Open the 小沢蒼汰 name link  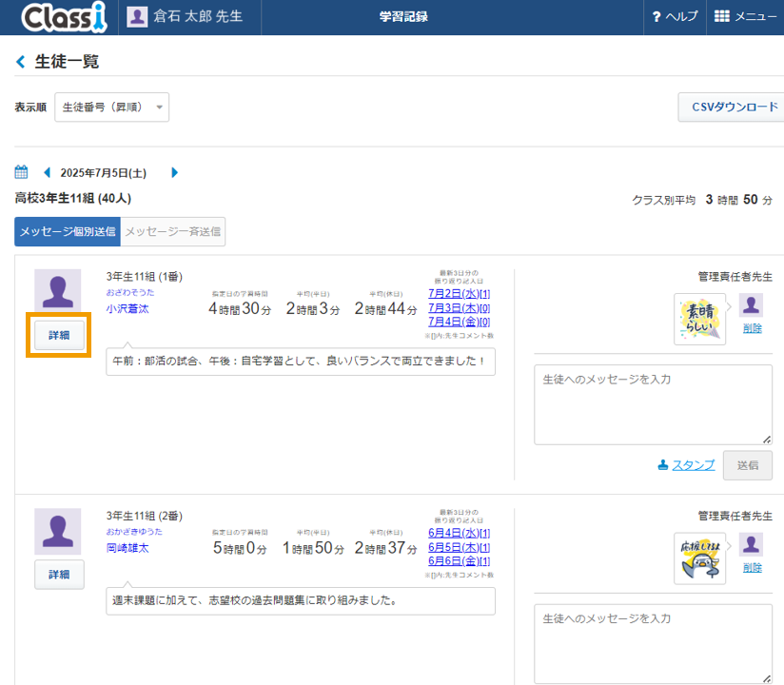(x=127, y=308)
